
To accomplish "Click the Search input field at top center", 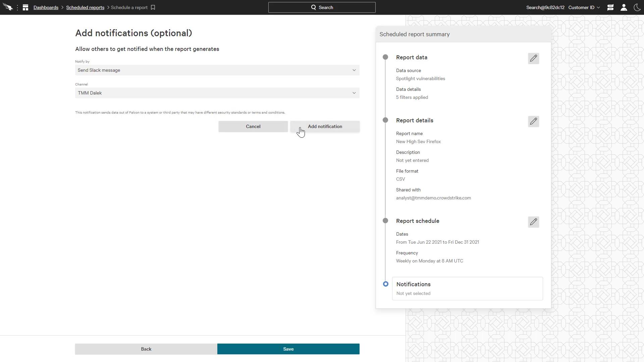I will pos(322,7).
